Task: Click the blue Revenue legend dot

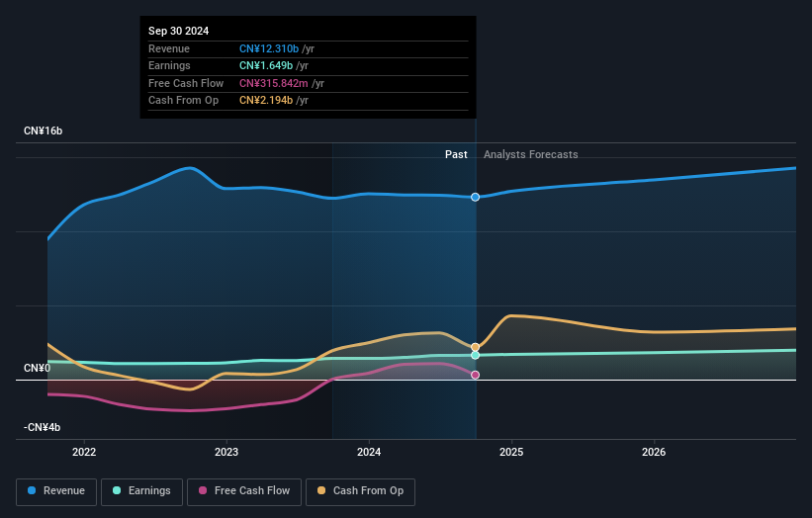Action: (32, 490)
